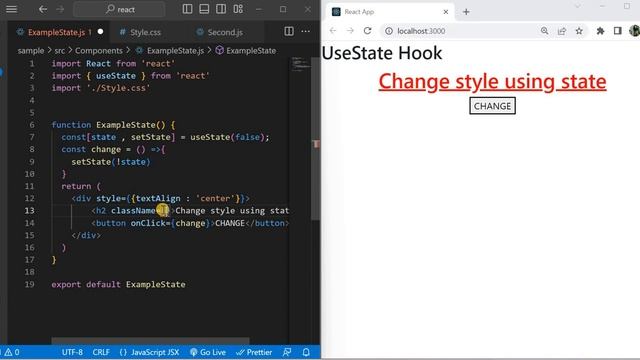Open the editor More Actions menu
The height and width of the screenshot is (360, 640).
click(305, 31)
